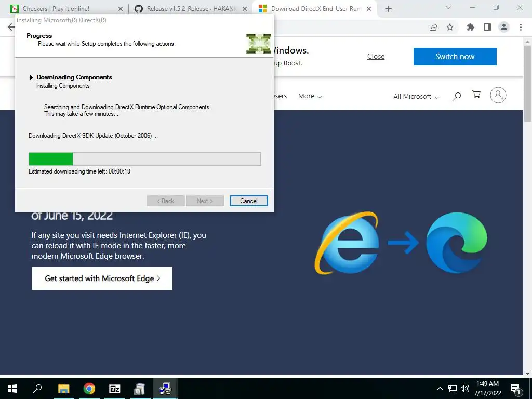Click Get started with Microsoft Edge

pos(102,278)
